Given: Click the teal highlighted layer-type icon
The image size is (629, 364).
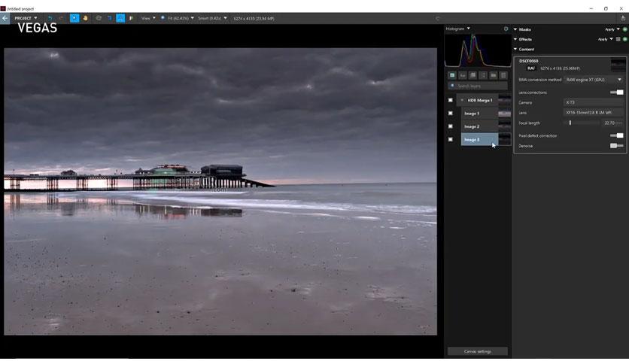Looking at the screenshot, I should pos(452,75).
